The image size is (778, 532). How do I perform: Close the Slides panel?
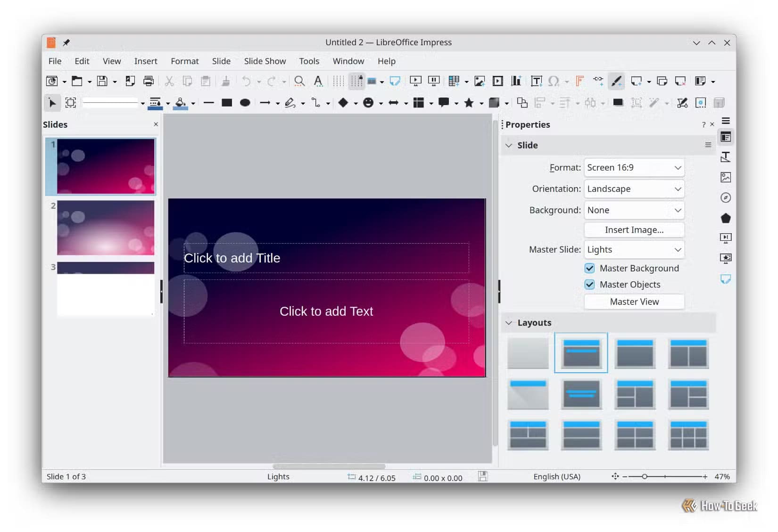pyautogui.click(x=156, y=124)
